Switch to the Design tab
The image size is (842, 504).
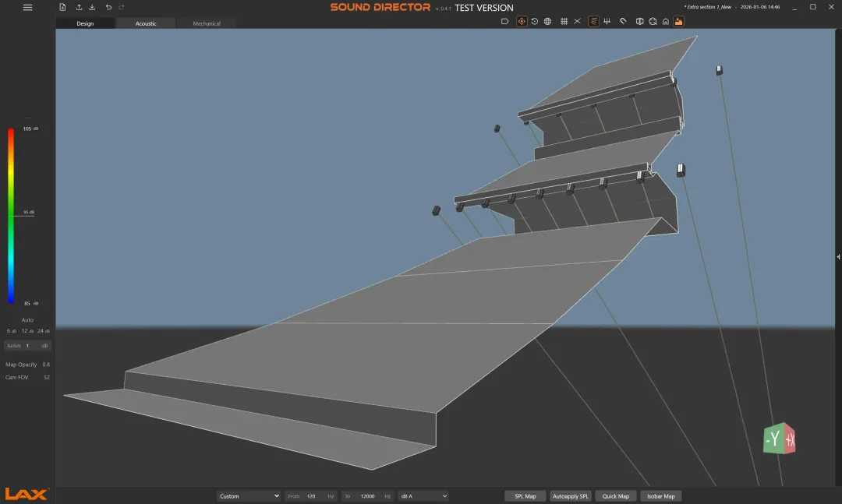85,23
